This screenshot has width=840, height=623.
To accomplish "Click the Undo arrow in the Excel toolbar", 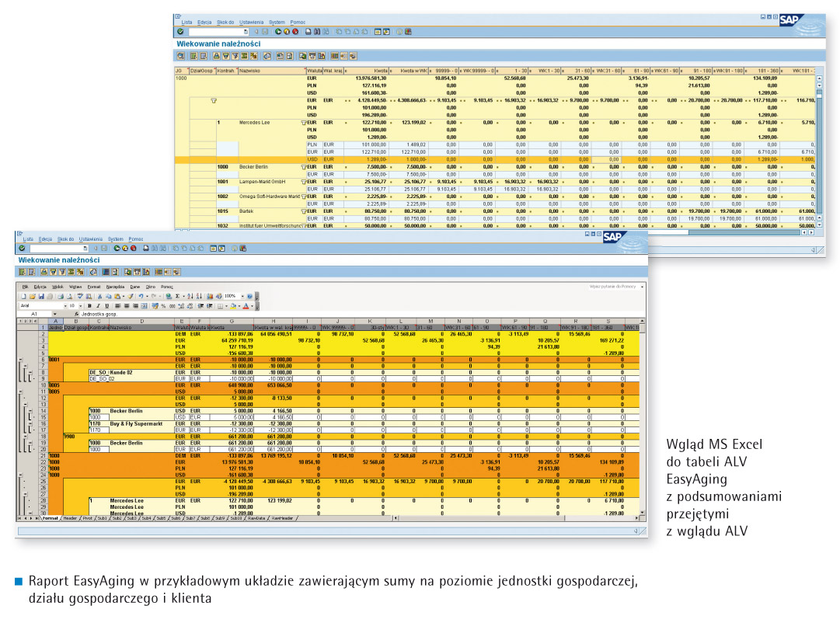I will [141, 296].
